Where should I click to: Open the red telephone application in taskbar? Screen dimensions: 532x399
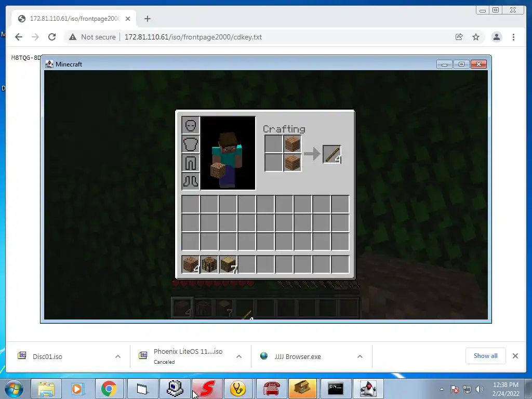[271, 389]
